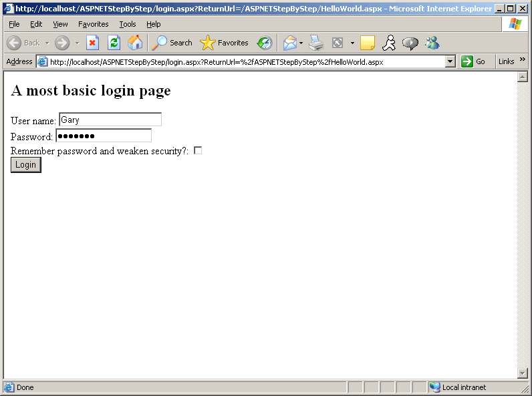
Task: Click the Stop loading icon
Action: click(93, 43)
